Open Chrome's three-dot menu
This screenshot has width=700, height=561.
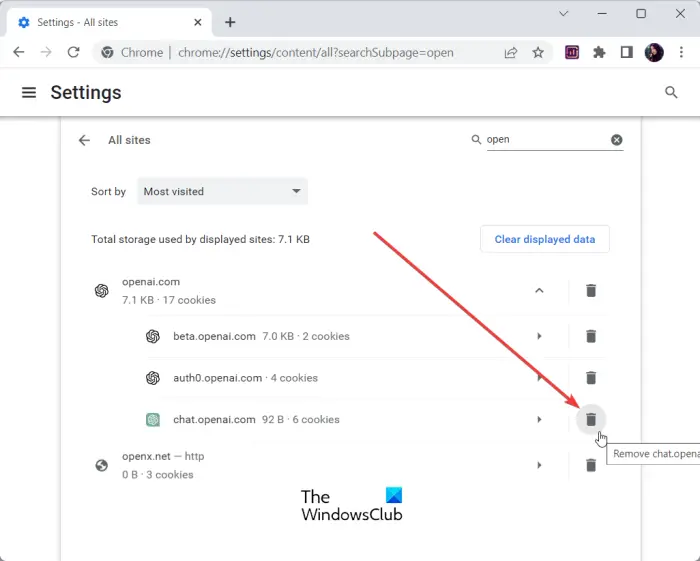coord(681,52)
